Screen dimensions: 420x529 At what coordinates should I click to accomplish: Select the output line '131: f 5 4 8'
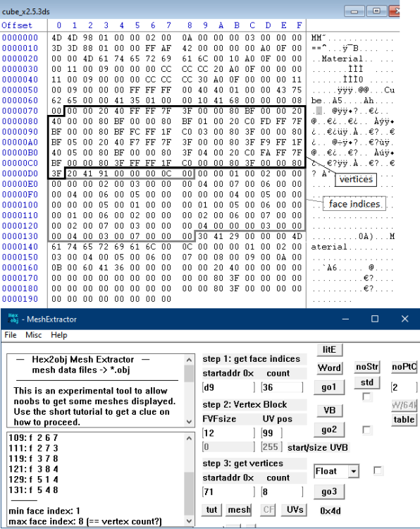(x=33, y=490)
